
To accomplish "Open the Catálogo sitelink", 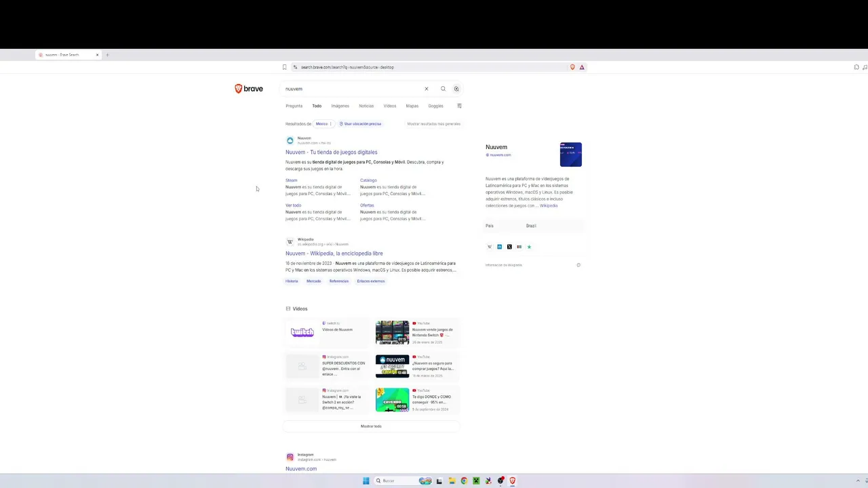I will (368, 180).
